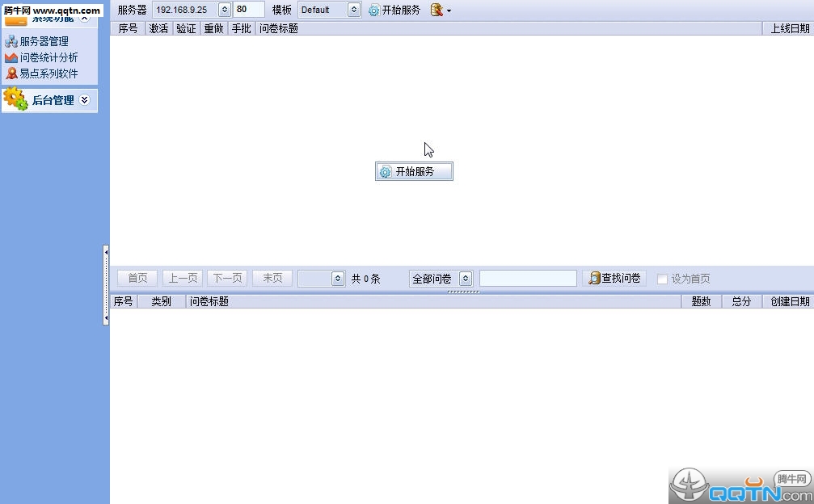The width and height of the screenshot is (814, 504).
Task: Click the 上线日期 column header
Action: [x=789, y=28]
